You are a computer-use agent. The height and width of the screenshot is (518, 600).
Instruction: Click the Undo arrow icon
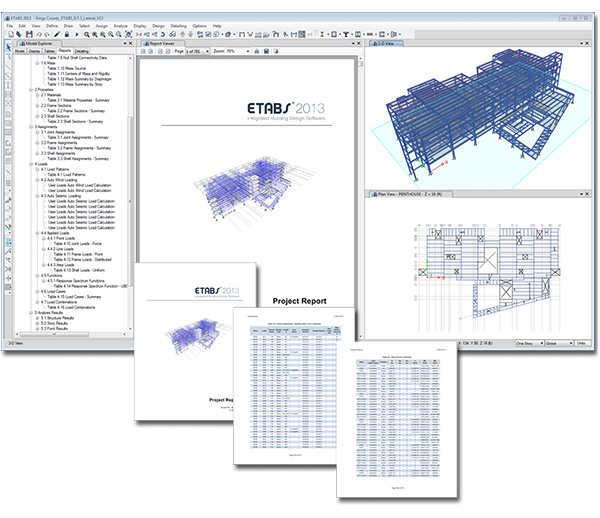[39, 34]
